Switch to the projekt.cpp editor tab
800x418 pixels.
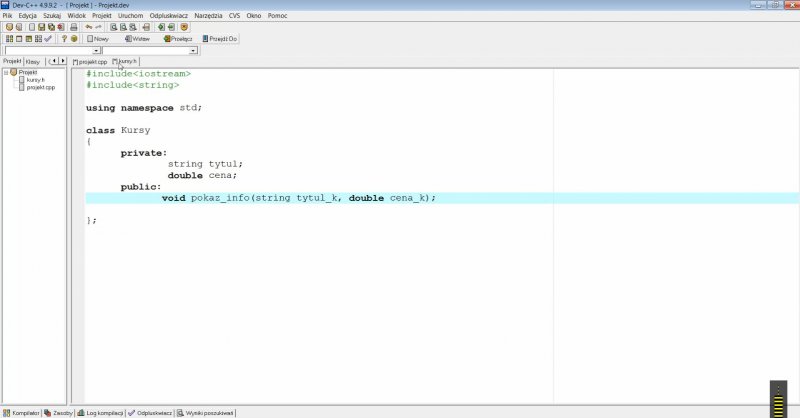pos(91,61)
